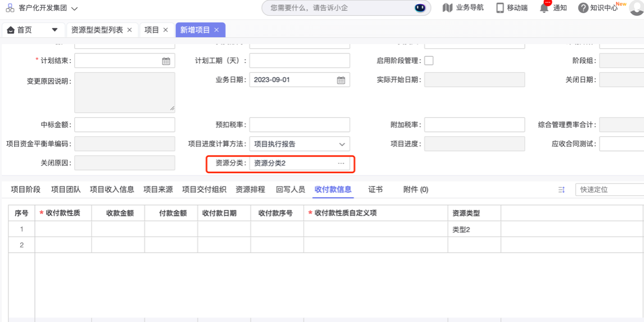Click the 快速定位 quick locate field
The width and height of the screenshot is (644, 322).
tap(609, 190)
